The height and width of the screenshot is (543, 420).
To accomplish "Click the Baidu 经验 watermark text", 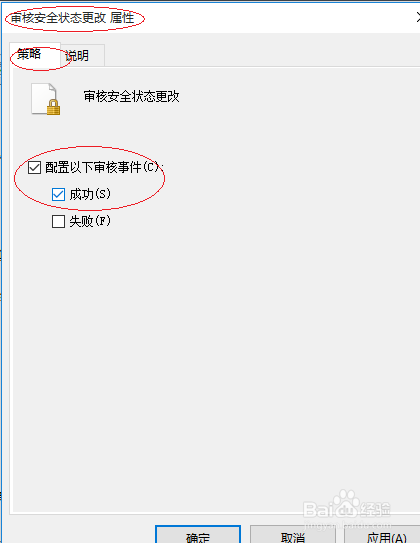I will 376,509.
